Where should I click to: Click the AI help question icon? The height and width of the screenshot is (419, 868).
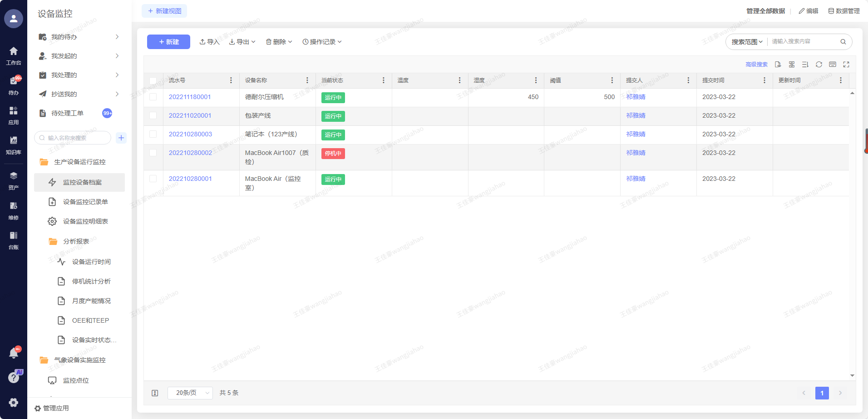14,377
